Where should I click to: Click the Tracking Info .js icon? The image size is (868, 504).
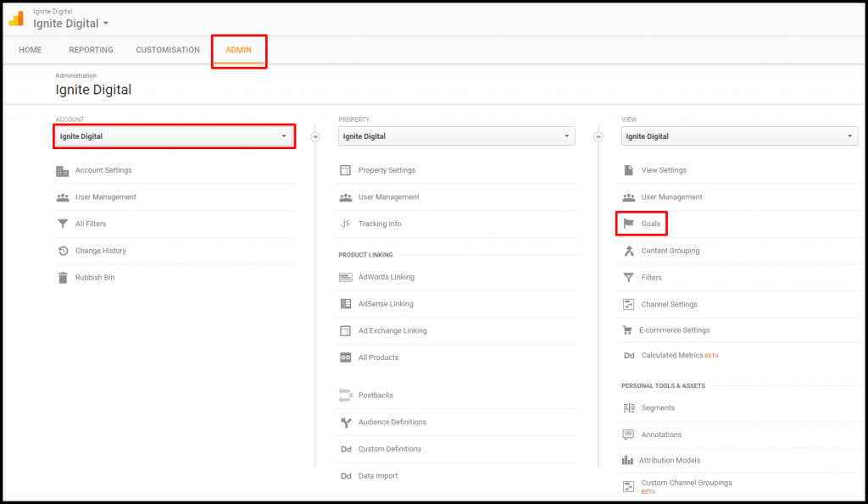click(345, 224)
